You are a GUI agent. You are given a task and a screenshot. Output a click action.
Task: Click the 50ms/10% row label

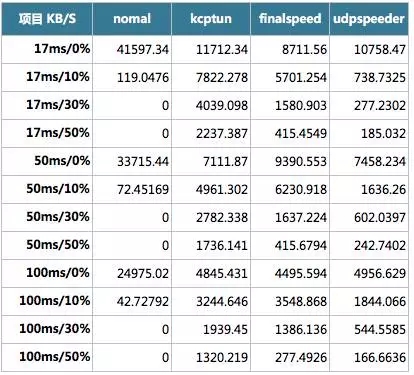tap(47, 189)
